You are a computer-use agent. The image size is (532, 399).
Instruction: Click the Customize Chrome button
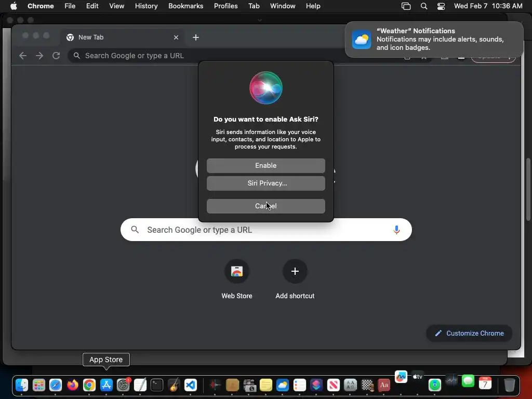469,333
